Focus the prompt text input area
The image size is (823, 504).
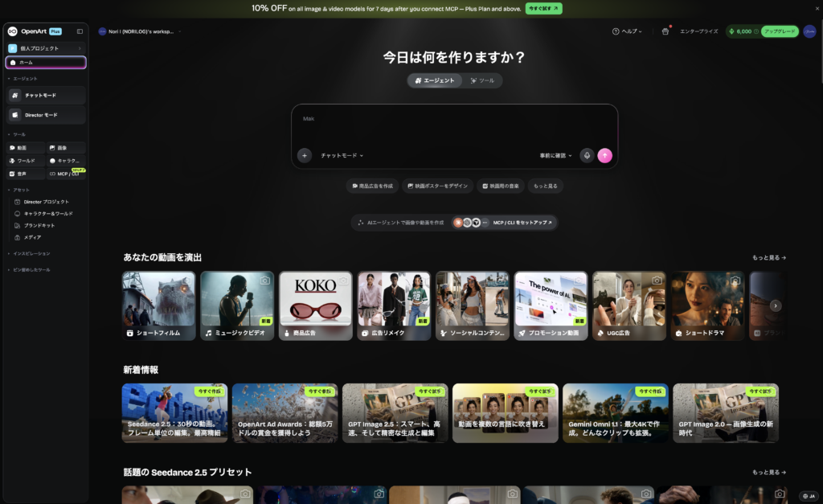455,126
